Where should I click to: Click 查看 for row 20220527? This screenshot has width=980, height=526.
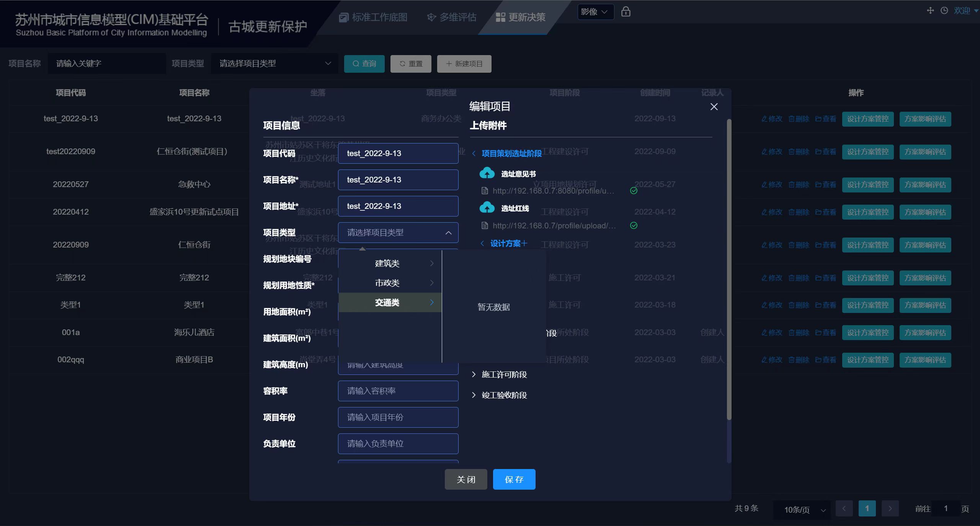[x=826, y=185]
